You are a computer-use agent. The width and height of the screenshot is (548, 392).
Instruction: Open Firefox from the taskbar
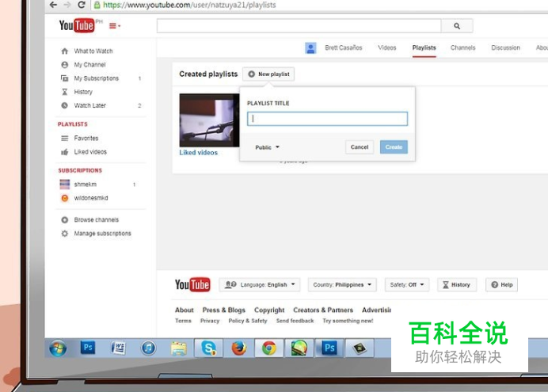pyautogui.click(x=239, y=348)
